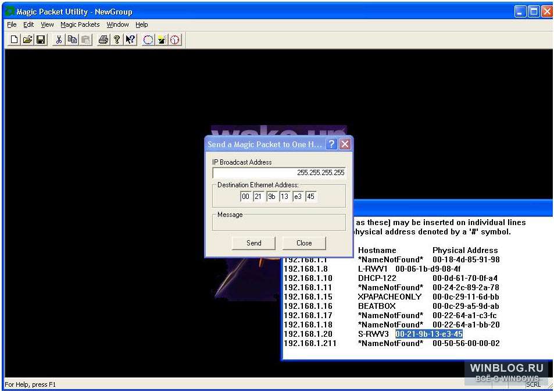This screenshot has height=392, width=554.
Task: Click the Ethernet address field "e3"
Action: tap(298, 197)
